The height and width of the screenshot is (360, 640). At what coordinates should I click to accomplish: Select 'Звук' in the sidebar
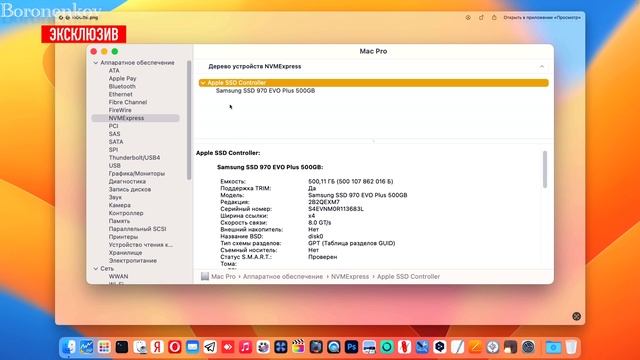click(x=115, y=197)
